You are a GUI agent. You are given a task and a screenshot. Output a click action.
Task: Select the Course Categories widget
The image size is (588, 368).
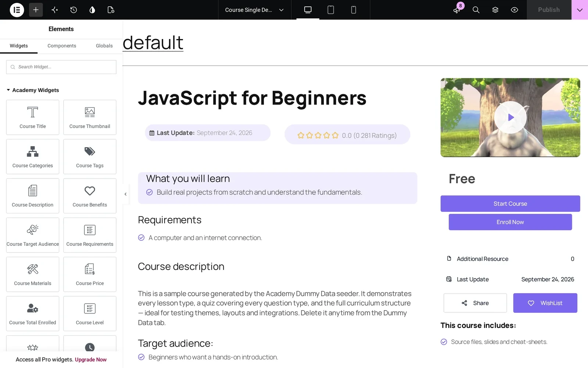pos(33,157)
